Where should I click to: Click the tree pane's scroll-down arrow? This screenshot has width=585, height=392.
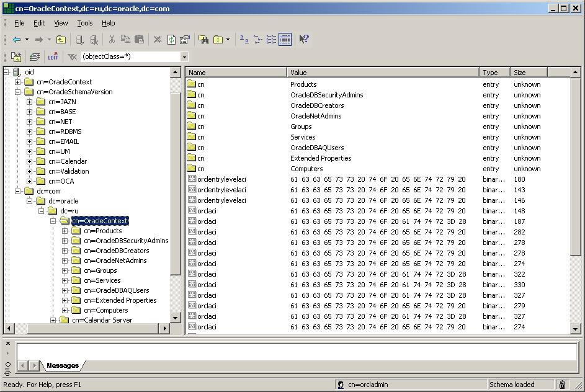pos(176,318)
